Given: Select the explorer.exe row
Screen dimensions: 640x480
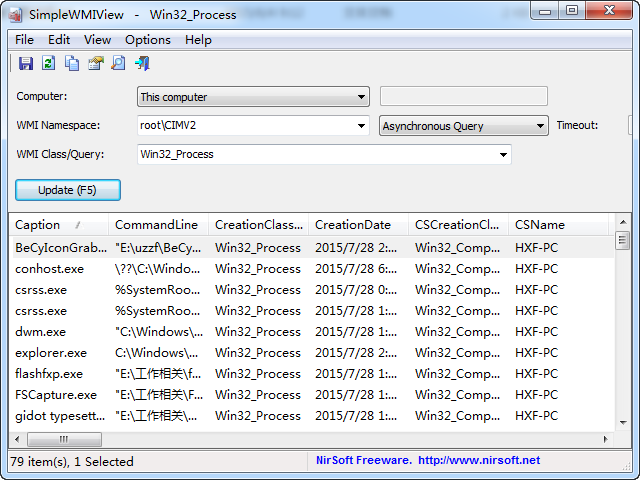Looking at the screenshot, I should [312, 353].
